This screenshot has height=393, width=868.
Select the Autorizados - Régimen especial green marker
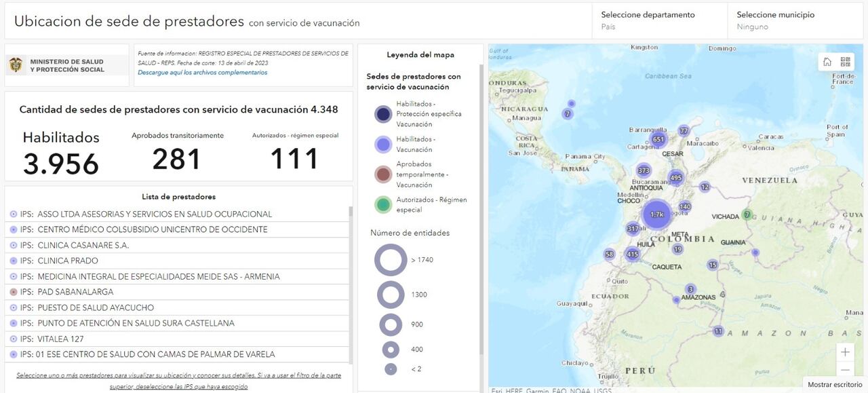382,204
